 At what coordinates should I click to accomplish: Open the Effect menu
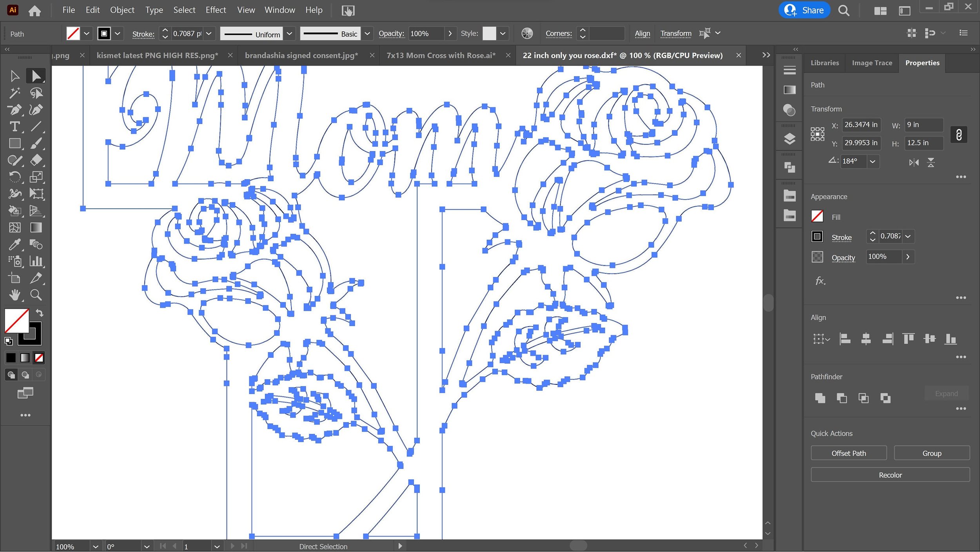[x=216, y=10]
